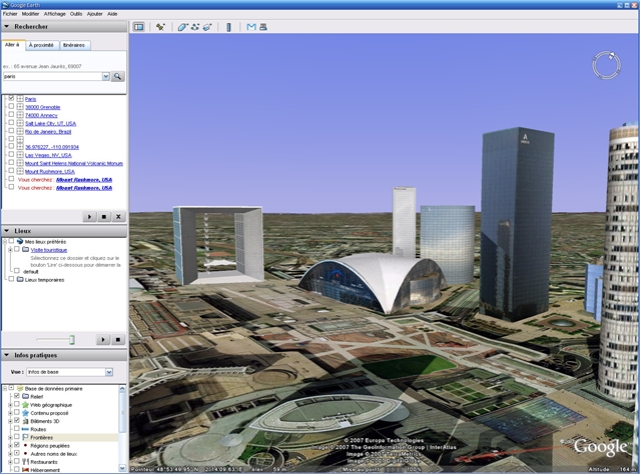Click the Base de données primaire icon

point(19,388)
